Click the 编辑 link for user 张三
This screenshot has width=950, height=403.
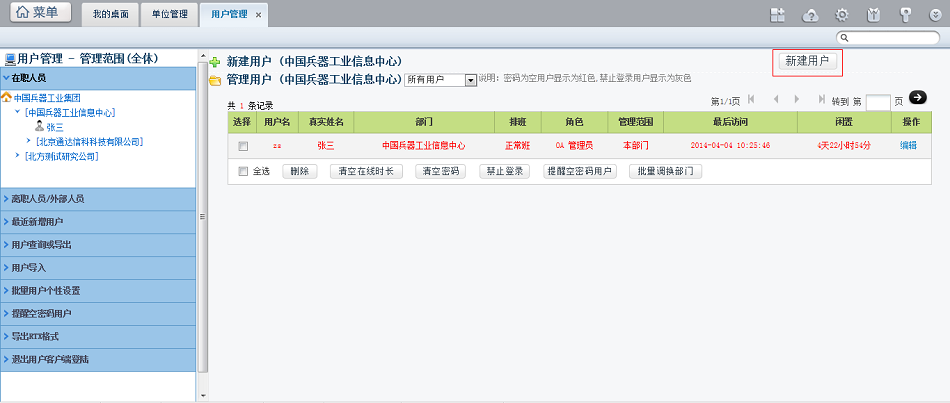(x=908, y=145)
